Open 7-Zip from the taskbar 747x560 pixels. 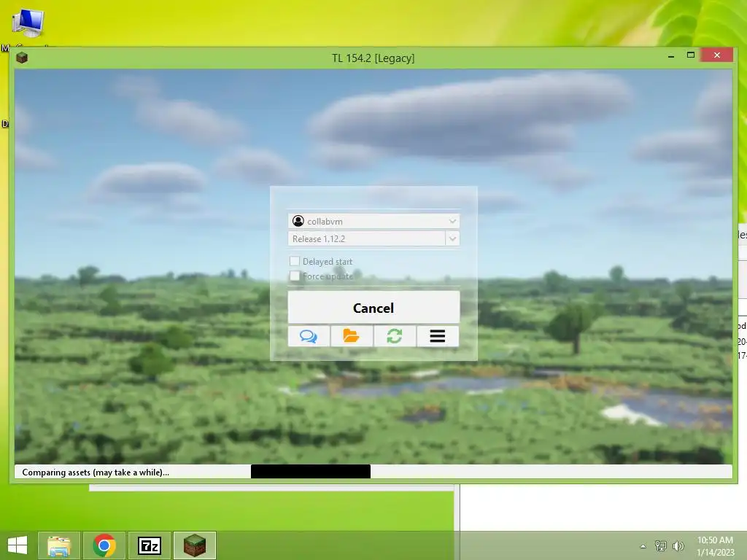point(150,545)
